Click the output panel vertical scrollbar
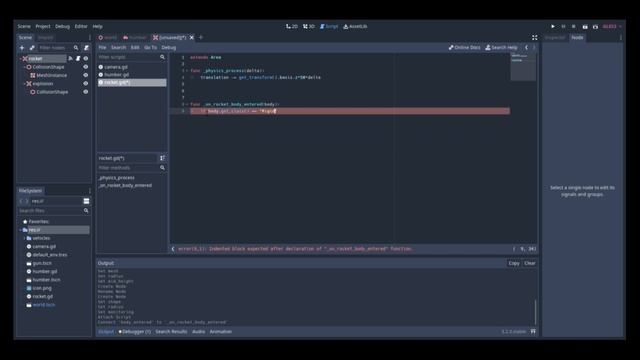Image resolution: width=640 pixels, height=360 pixels. 535,312
